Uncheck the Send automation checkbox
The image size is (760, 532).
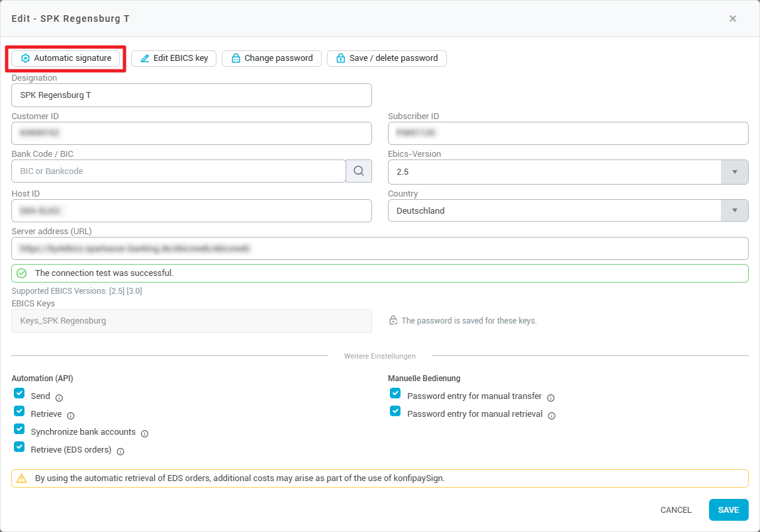[x=19, y=393]
